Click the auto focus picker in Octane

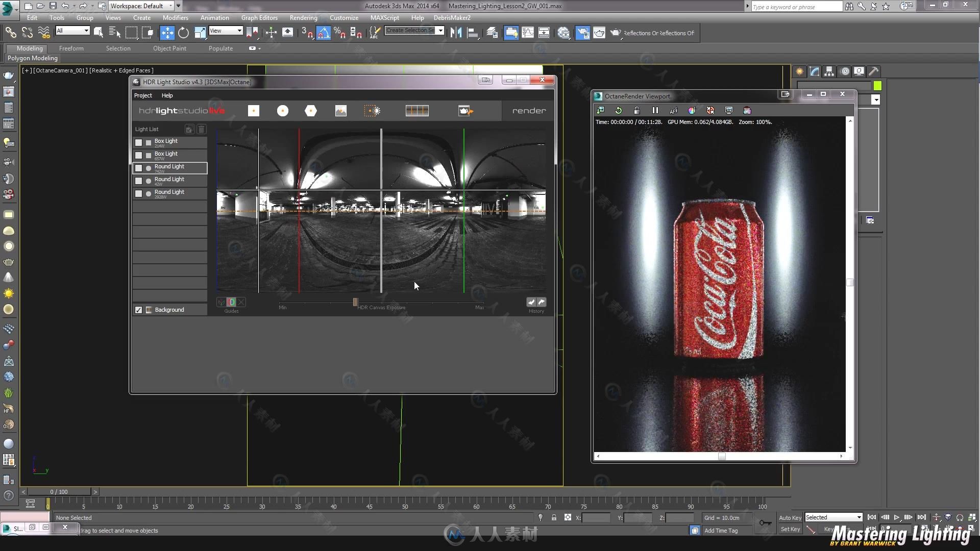pos(673,110)
